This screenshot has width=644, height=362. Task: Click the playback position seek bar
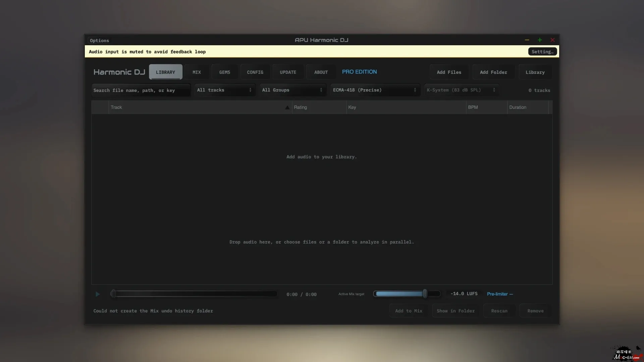click(x=194, y=294)
